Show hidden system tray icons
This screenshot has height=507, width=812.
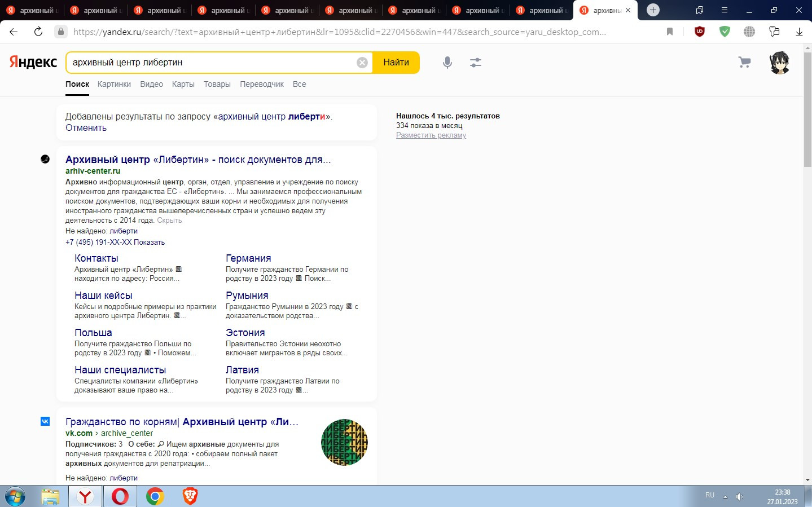coord(725,497)
